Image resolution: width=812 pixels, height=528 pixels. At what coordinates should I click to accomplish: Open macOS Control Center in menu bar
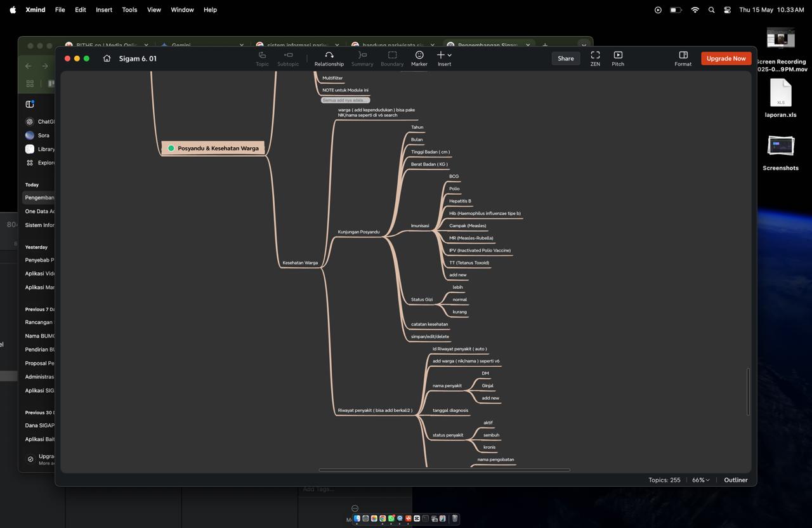tap(727, 10)
